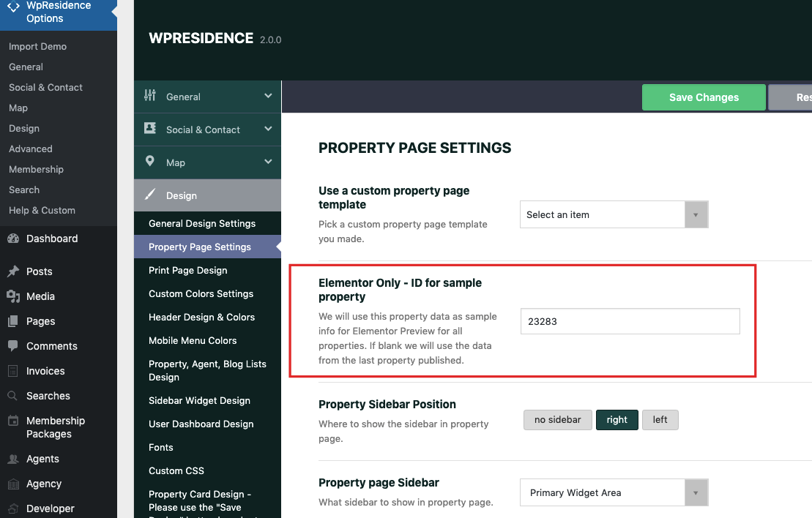
Task: Open Search link in WordPress sidebar
Action: coord(24,190)
